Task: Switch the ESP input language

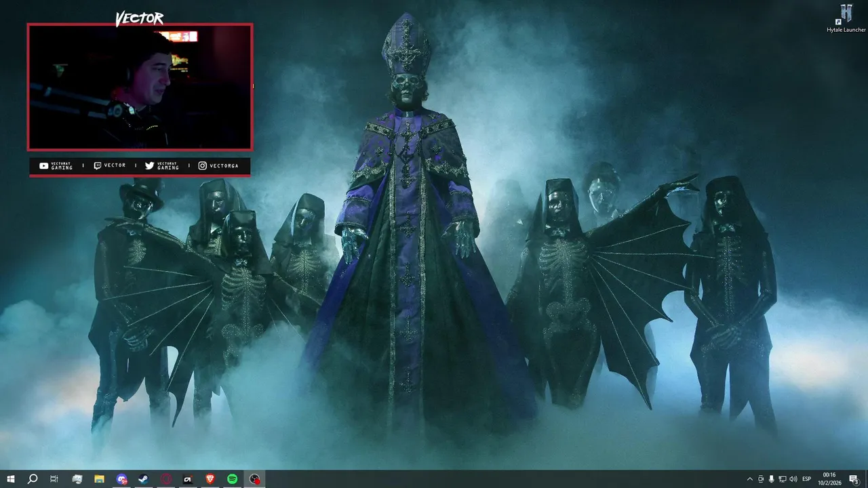Action: pyautogui.click(x=806, y=479)
